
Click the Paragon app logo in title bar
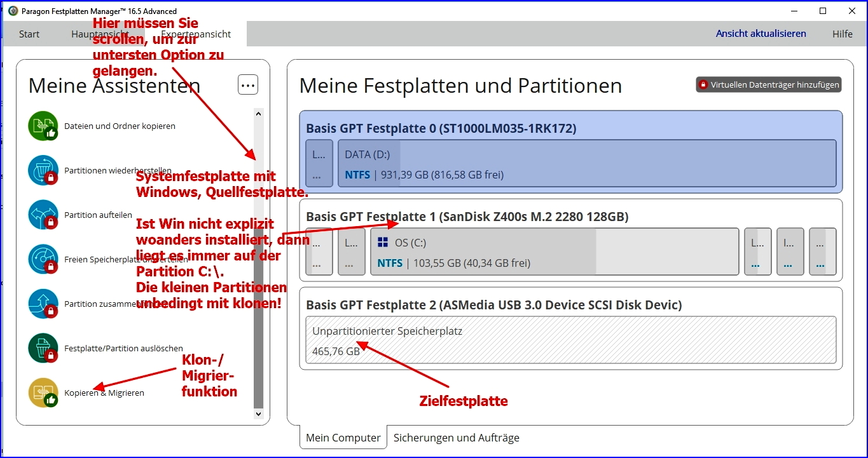[x=13, y=11]
